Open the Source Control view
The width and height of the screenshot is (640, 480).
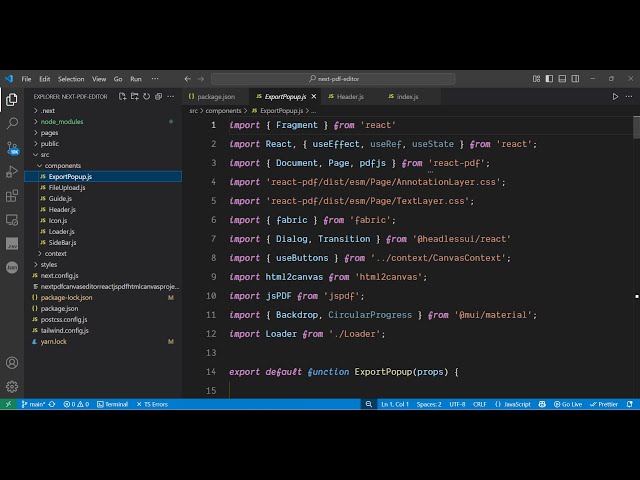click(x=12, y=147)
